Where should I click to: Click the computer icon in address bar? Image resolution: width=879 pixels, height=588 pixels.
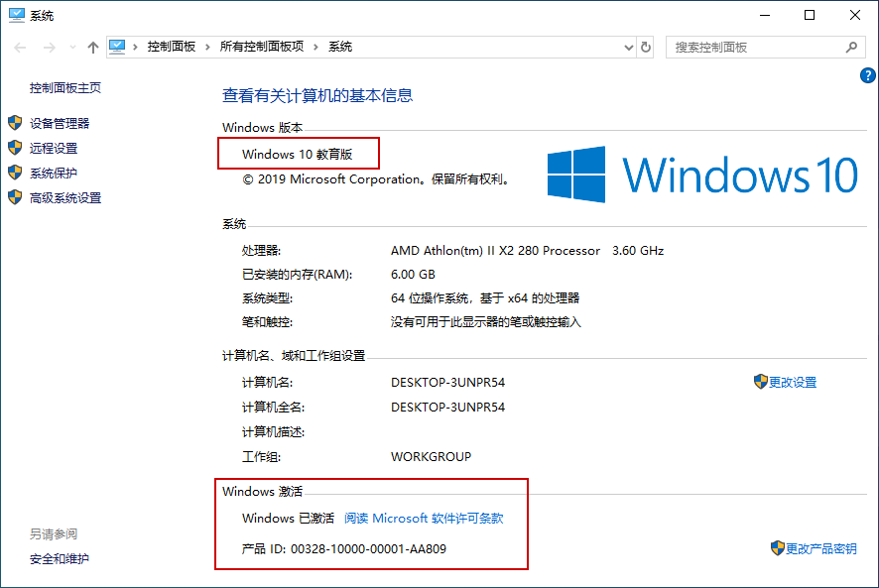point(117,47)
